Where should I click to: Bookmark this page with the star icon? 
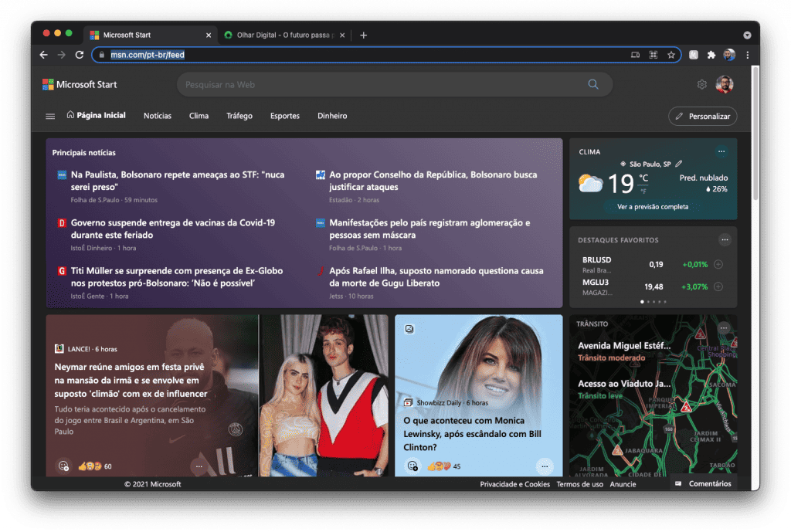pyautogui.click(x=671, y=55)
